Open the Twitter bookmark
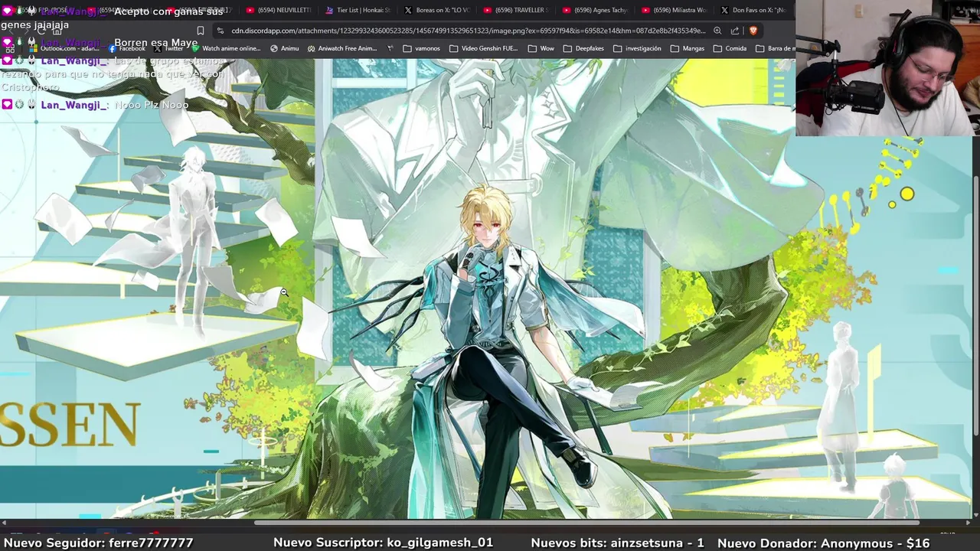 pyautogui.click(x=168, y=48)
